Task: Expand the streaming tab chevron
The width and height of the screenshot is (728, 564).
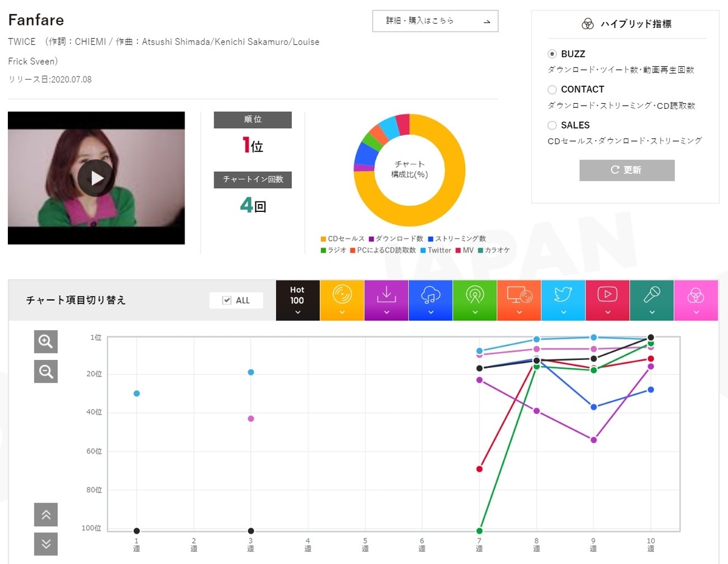Action: pyautogui.click(x=431, y=313)
